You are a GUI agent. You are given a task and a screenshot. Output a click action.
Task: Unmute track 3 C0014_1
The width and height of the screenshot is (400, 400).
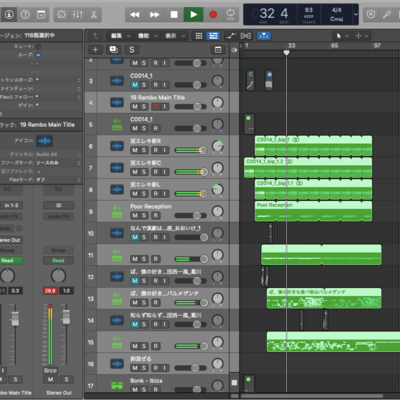pos(135,85)
